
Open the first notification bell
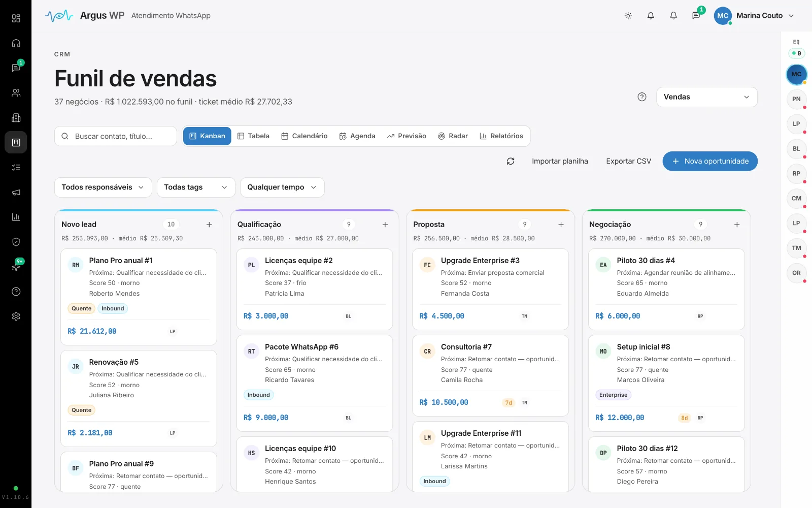click(x=651, y=16)
